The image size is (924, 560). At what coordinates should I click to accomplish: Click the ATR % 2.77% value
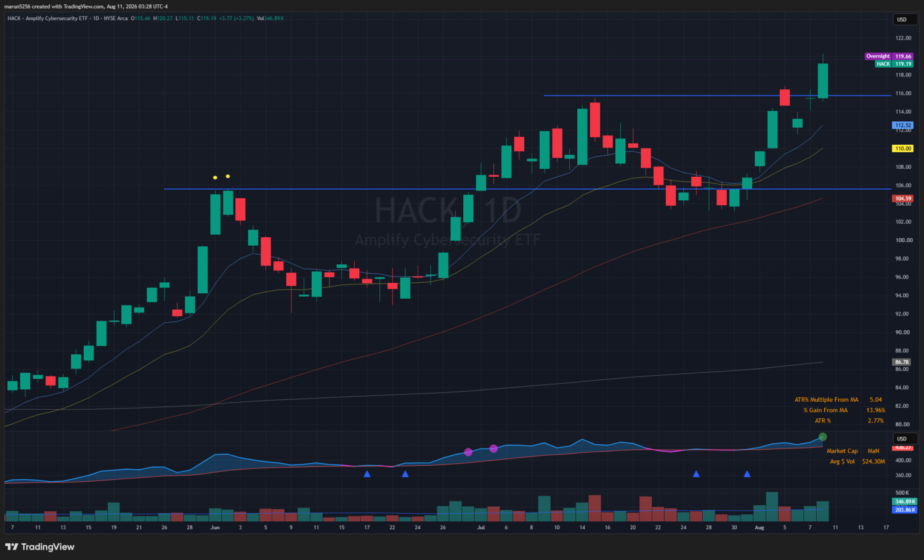(875, 421)
